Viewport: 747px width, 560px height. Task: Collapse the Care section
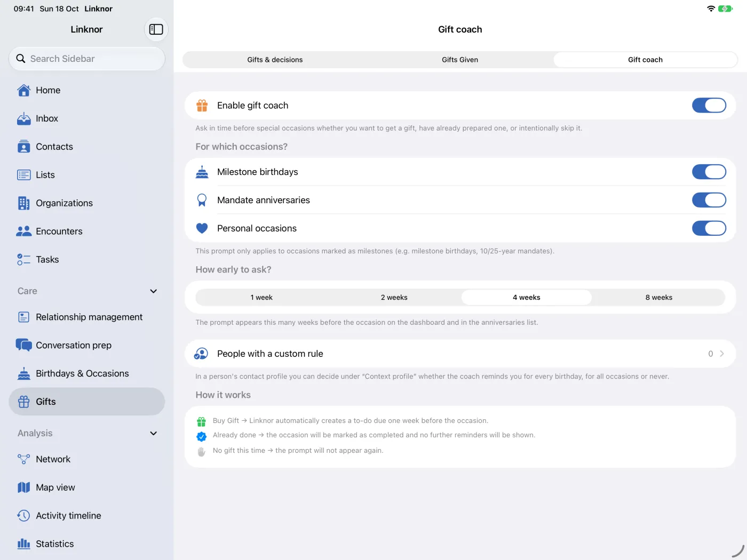154,291
